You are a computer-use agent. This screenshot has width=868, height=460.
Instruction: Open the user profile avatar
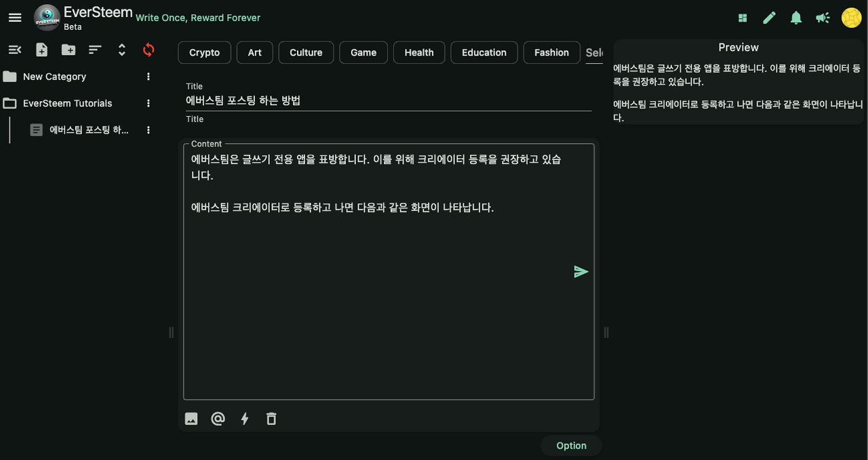click(x=852, y=18)
